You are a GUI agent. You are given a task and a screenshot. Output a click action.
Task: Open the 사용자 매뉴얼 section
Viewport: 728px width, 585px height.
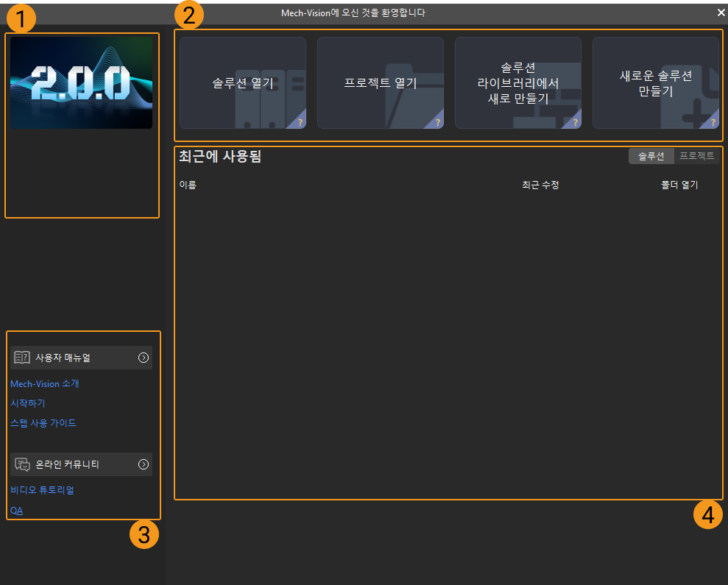click(81, 358)
